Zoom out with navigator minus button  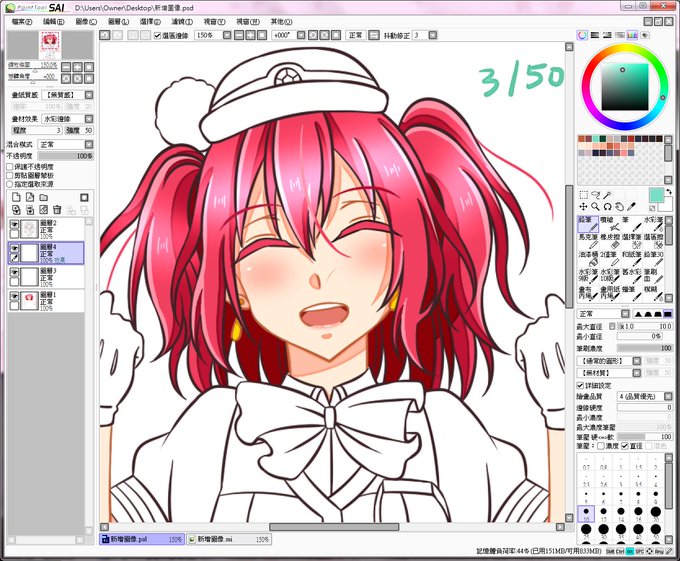pos(66,67)
